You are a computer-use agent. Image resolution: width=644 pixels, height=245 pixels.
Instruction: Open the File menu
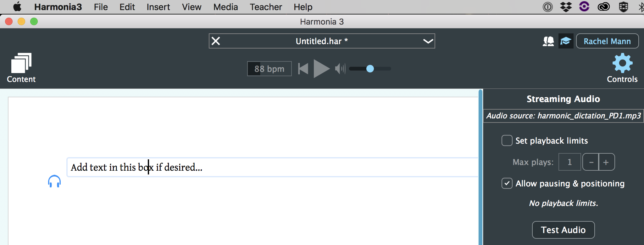tap(101, 7)
